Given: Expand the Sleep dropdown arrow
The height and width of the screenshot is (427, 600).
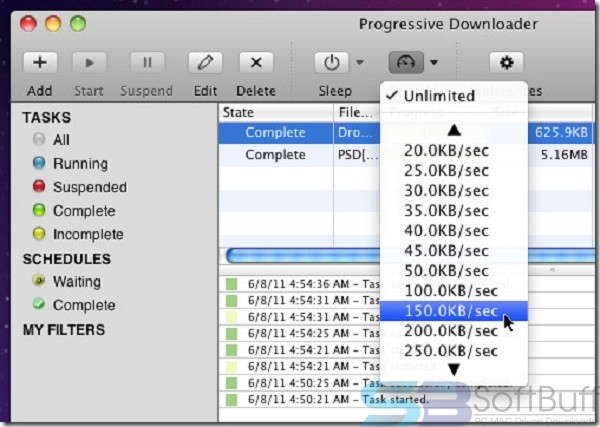Looking at the screenshot, I should coord(360,62).
